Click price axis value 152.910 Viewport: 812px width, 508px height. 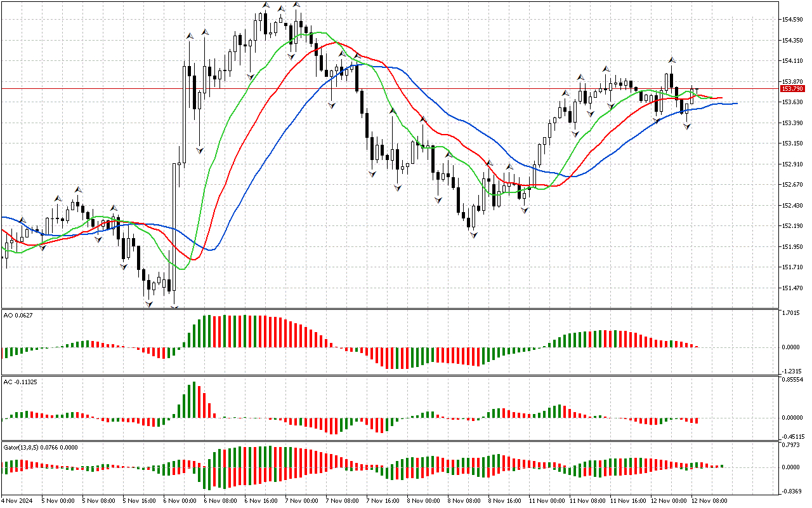coord(793,164)
